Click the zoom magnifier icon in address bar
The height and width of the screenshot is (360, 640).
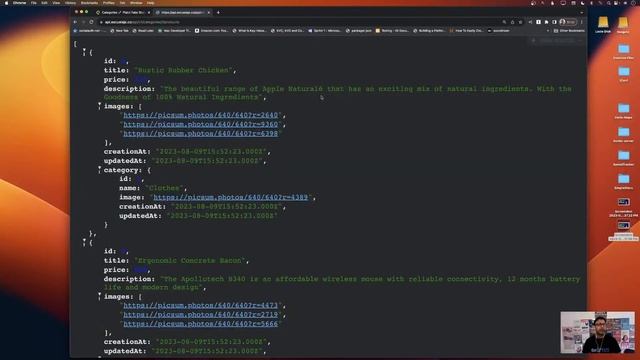pyautogui.click(x=504, y=22)
